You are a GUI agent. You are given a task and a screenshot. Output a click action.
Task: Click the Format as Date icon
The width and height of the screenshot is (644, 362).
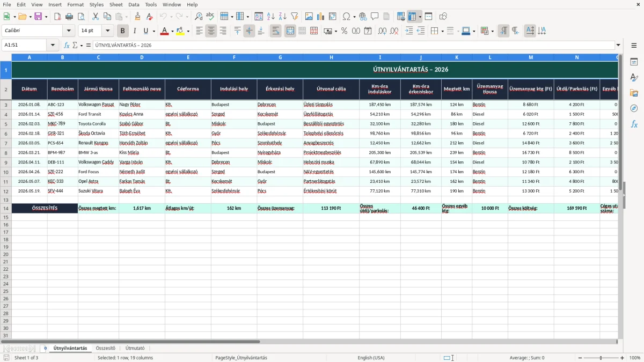coord(368,31)
